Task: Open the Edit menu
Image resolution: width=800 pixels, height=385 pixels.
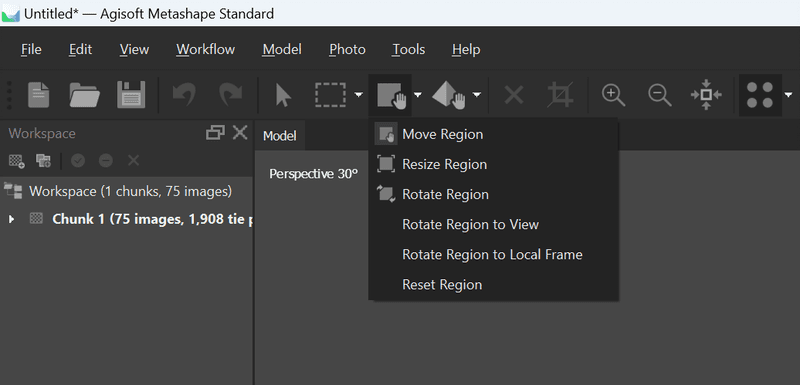Action: (81, 49)
